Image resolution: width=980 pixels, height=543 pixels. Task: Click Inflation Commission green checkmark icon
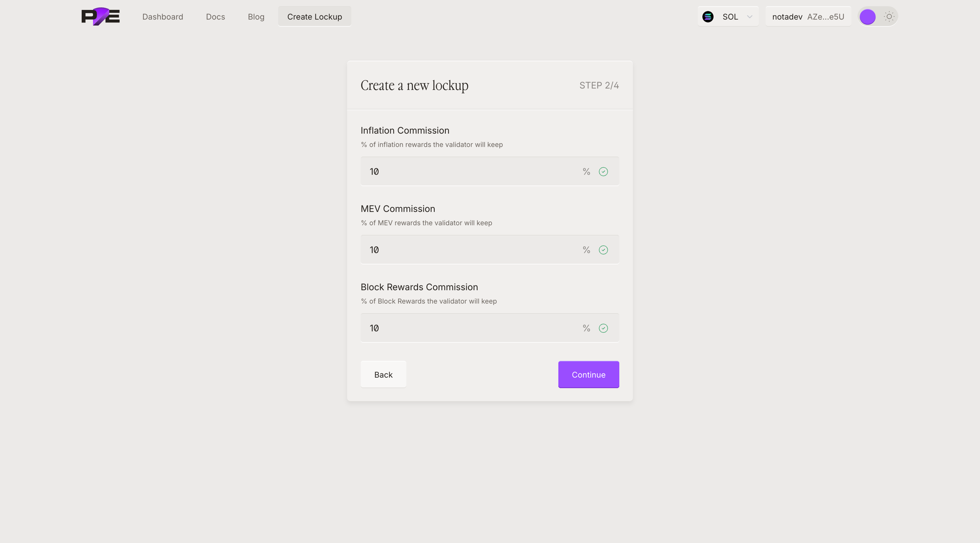(x=603, y=171)
